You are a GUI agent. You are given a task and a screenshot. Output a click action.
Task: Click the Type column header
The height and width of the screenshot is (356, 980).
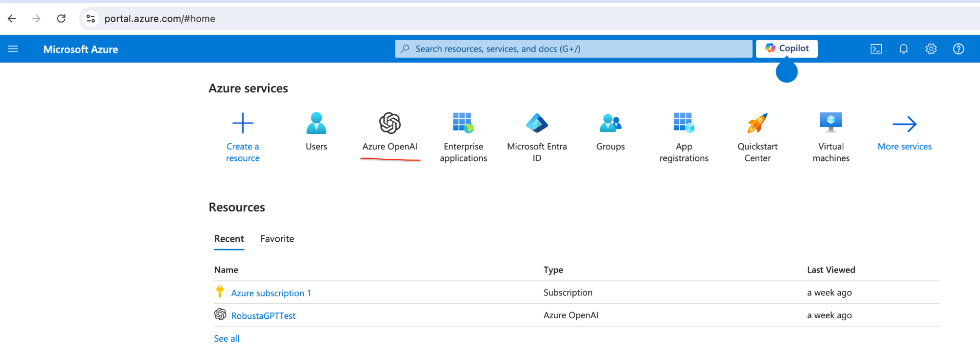click(x=553, y=270)
